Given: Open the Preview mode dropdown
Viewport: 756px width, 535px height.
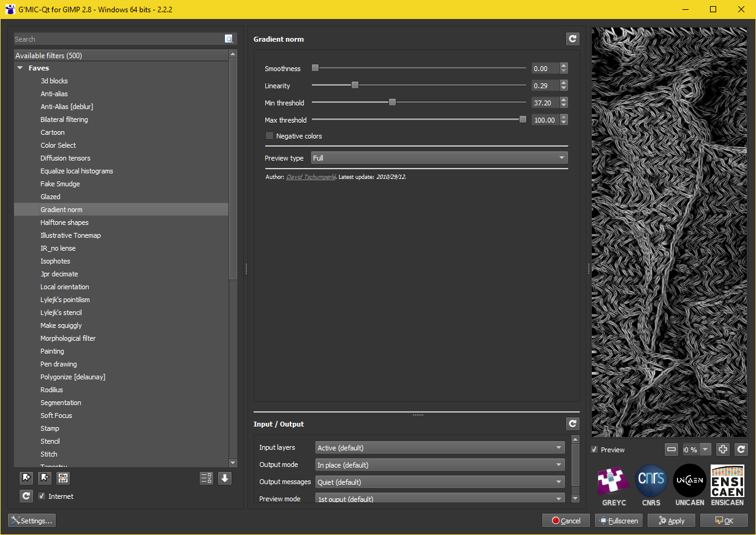Looking at the screenshot, I should tap(440, 498).
